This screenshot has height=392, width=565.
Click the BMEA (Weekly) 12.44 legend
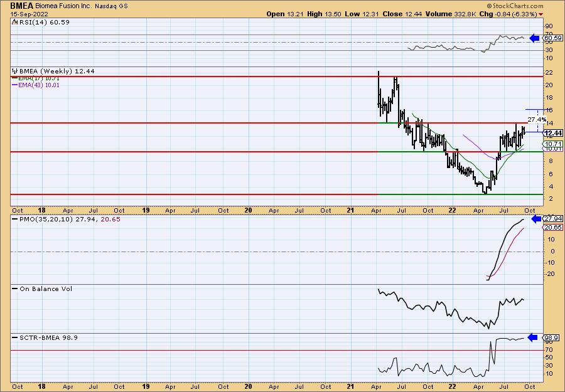click(57, 72)
